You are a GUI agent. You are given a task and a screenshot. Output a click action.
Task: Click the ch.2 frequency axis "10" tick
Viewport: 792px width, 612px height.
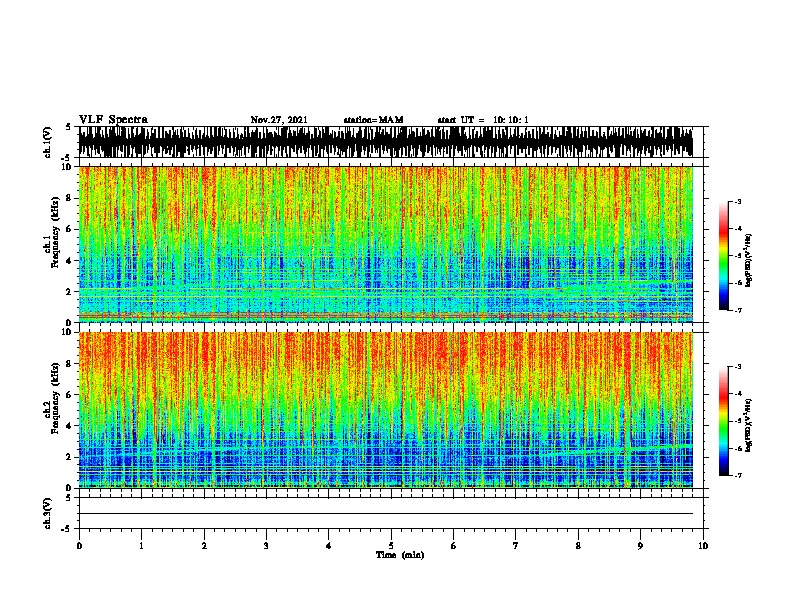pyautogui.click(x=67, y=332)
